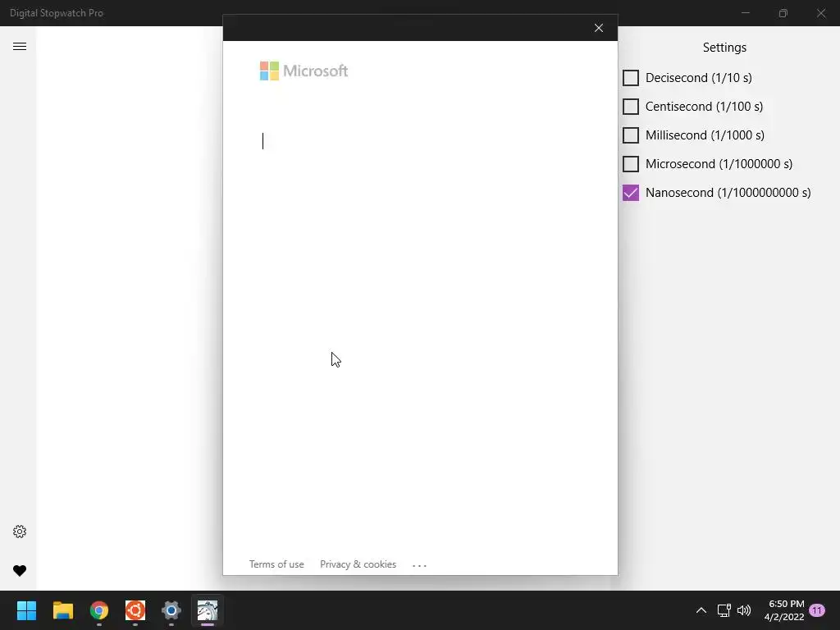Switch to Google Chrome in taskbar
The width and height of the screenshot is (840, 630).
tap(99, 610)
